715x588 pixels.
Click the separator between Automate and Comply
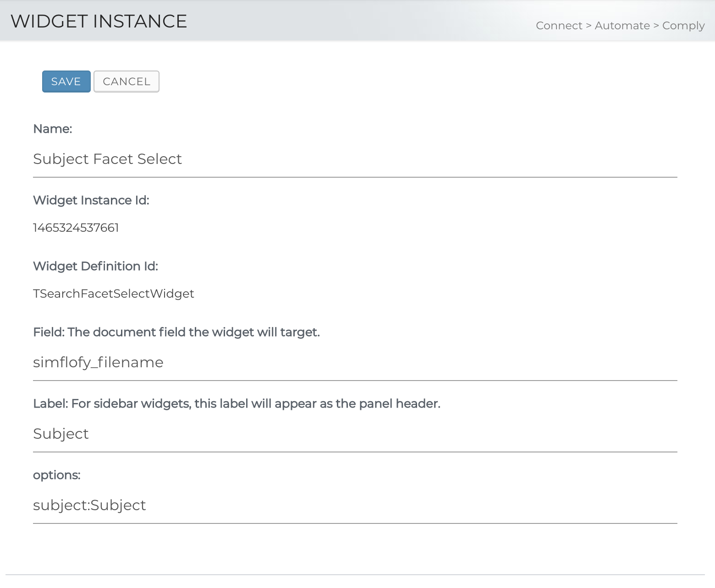[x=656, y=26]
